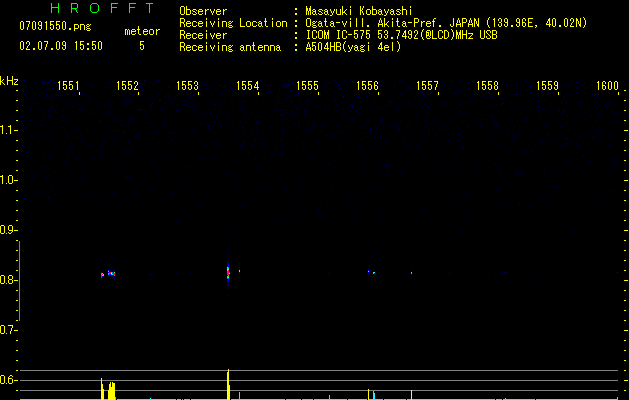Viewport: 629px width, 400px height.
Task: Click the 0.7 kHz frequency label
Action: [8, 330]
